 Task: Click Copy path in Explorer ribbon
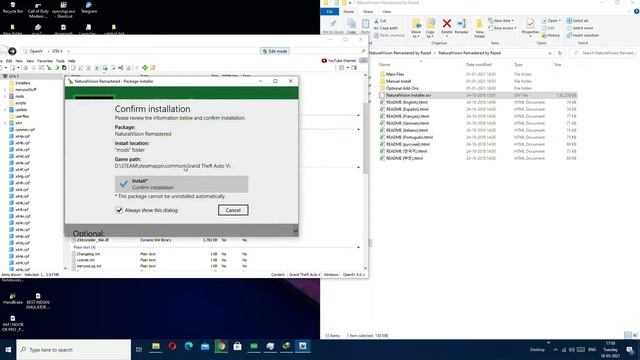386,28
